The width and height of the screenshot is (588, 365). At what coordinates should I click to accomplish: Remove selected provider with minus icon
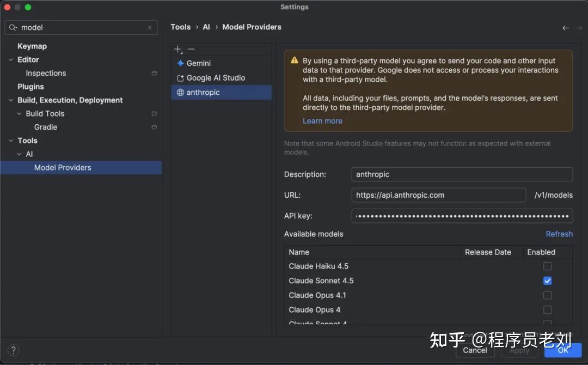[191, 49]
